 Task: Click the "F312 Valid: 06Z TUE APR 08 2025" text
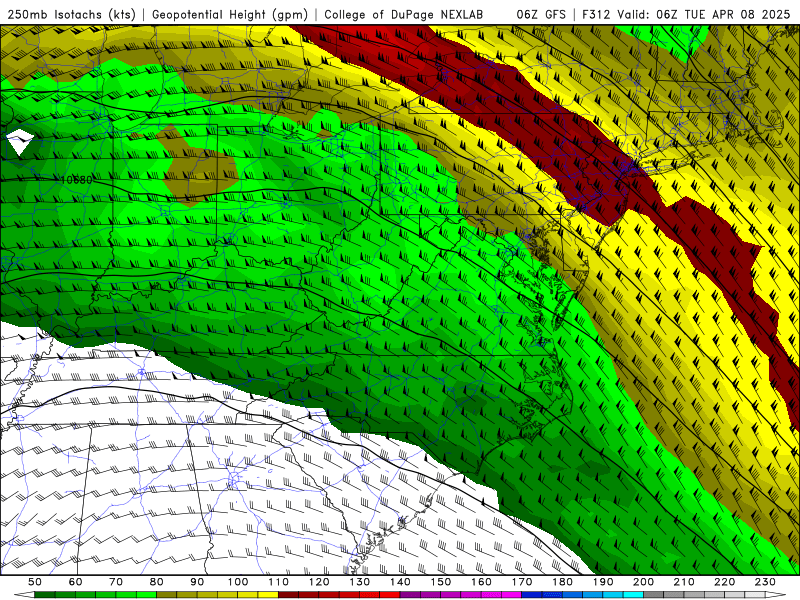686,14
